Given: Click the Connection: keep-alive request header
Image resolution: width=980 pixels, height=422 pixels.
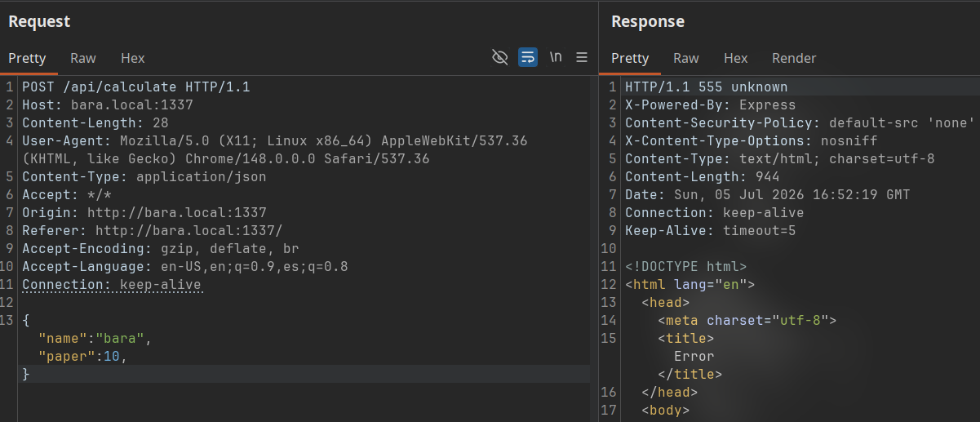Looking at the screenshot, I should (x=111, y=284).
